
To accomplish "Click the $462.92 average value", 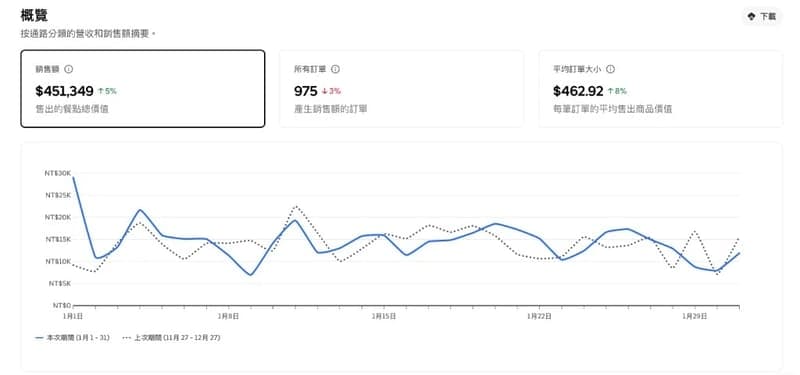I will click(578, 91).
